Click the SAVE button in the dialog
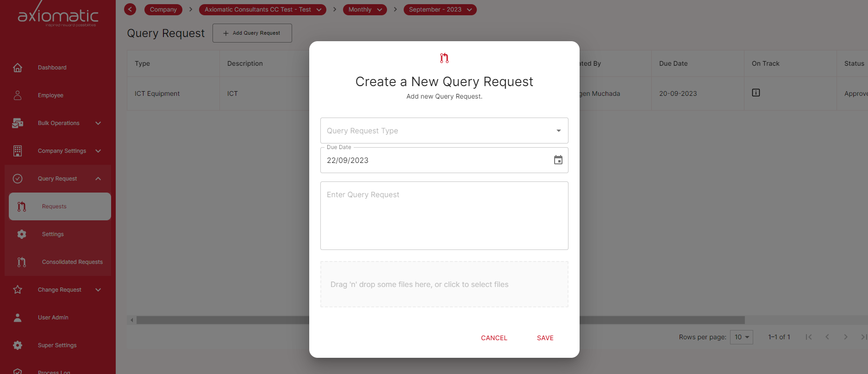868x374 pixels. [x=545, y=338]
